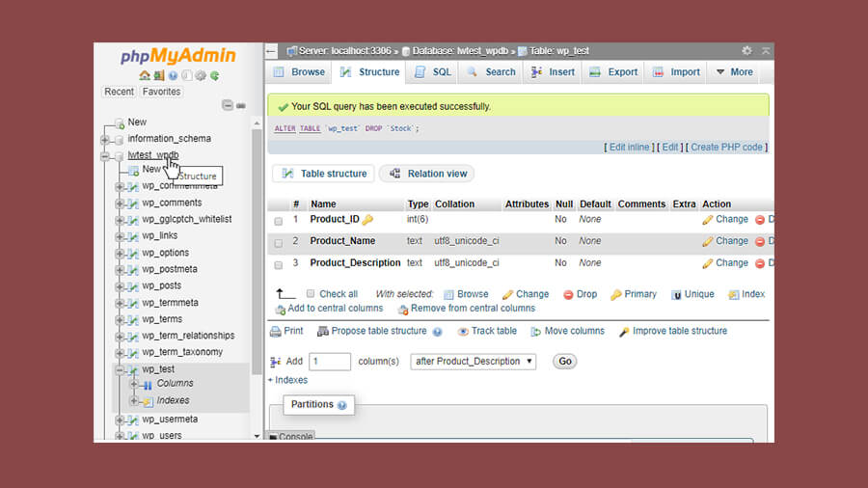Open the More tab dropdown
Image resolution: width=868 pixels, height=488 pixels.
tap(735, 72)
